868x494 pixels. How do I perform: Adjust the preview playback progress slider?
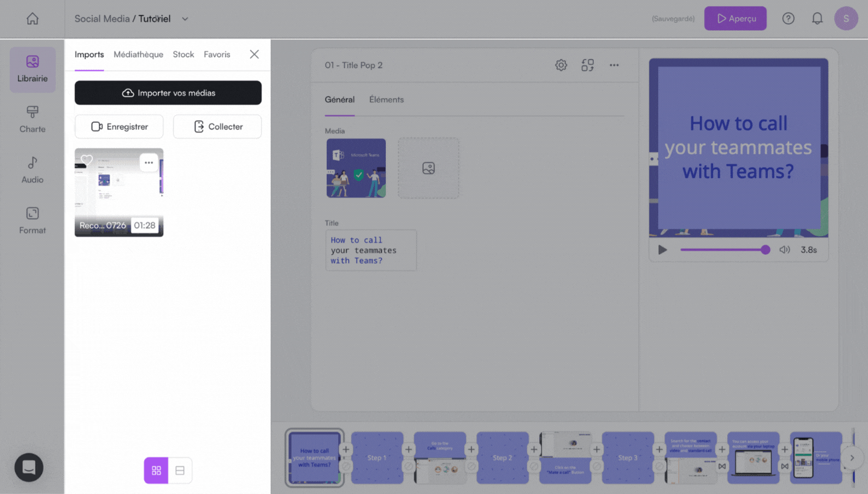725,249
